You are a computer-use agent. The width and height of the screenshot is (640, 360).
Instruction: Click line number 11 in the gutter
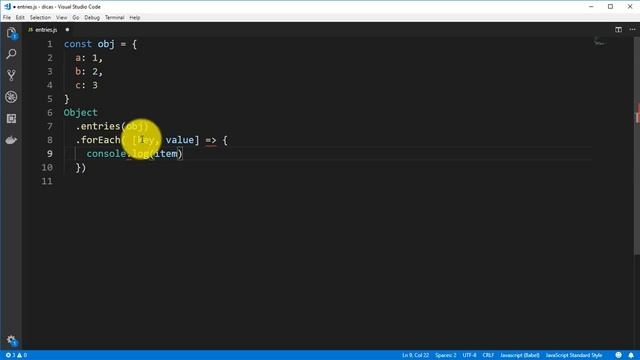(47, 181)
